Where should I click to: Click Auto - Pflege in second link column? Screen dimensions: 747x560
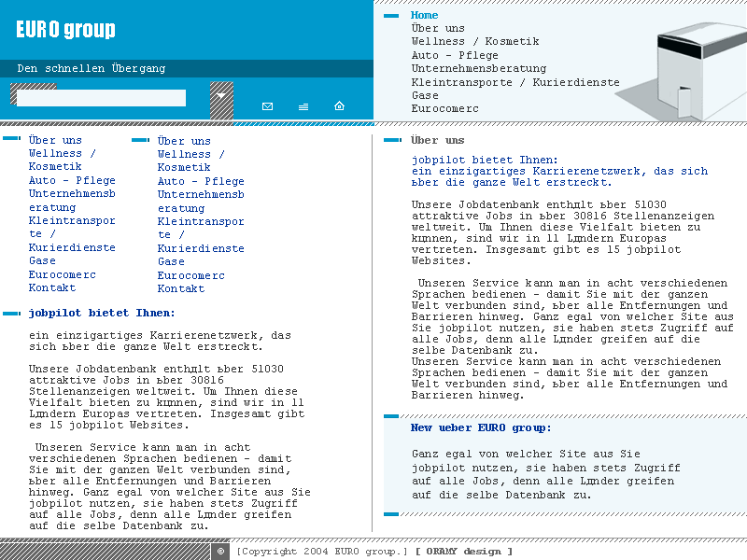click(x=201, y=181)
